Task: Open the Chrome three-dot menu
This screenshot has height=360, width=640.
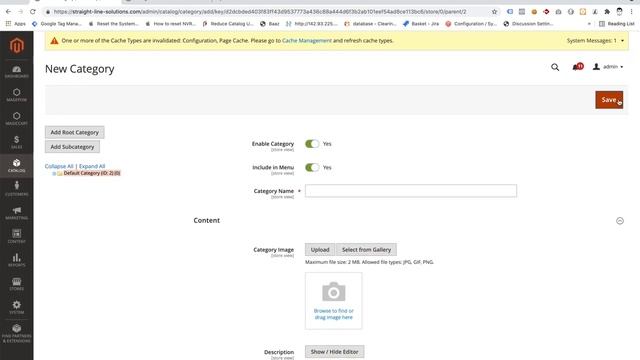Action: [x=631, y=11]
